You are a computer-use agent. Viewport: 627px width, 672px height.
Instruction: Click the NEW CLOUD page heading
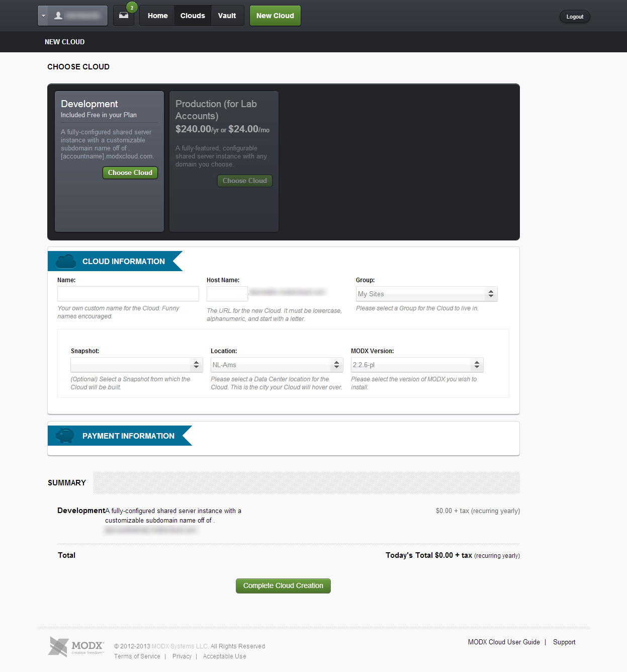point(65,42)
